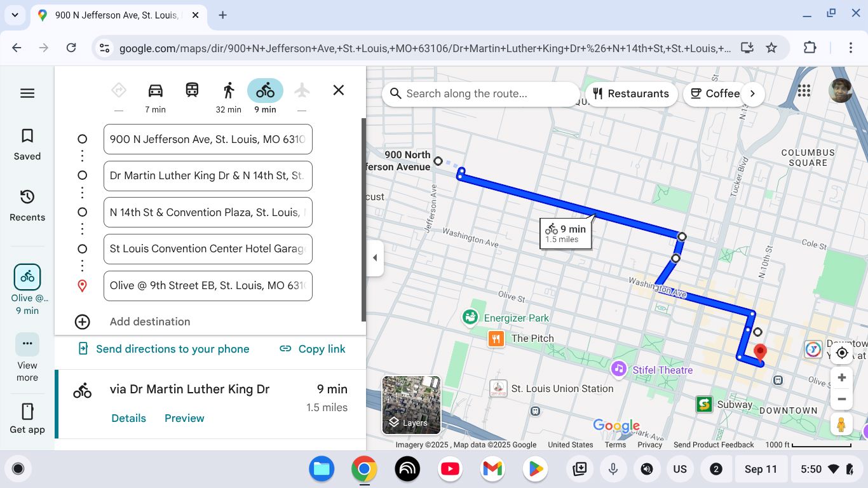
Task: Click the Google apps grid icon
Action: tap(804, 91)
